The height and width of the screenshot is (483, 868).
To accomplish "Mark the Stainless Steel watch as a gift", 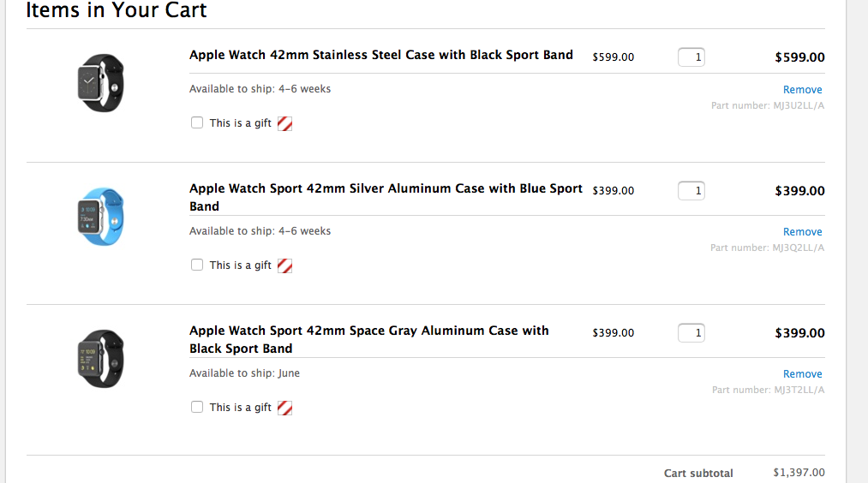I will 197,122.
